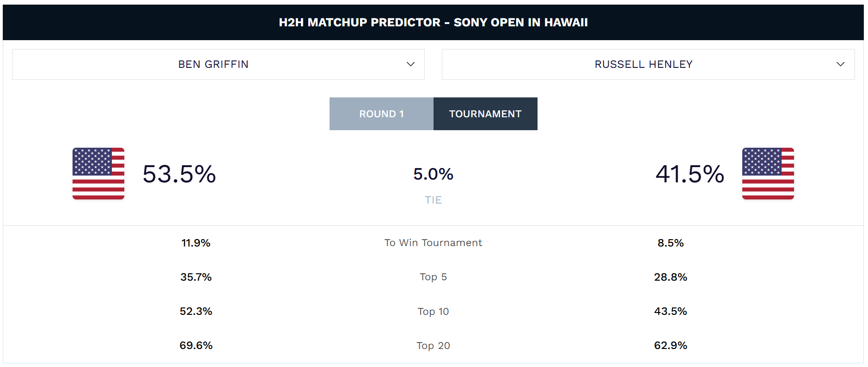This screenshot has height=367, width=868.
Task: Click the 41.5% win probability for Henley
Action: pyautogui.click(x=690, y=174)
